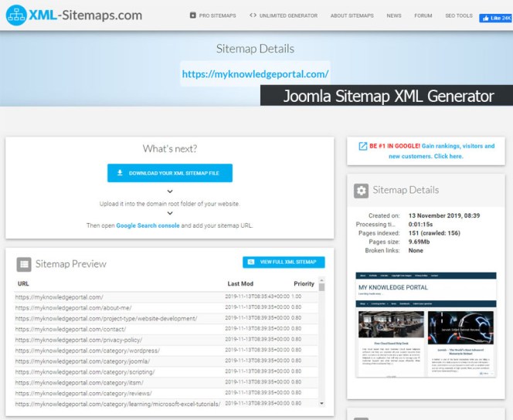Select the privacy-policy URL row
The image size is (513, 420).
166,340
